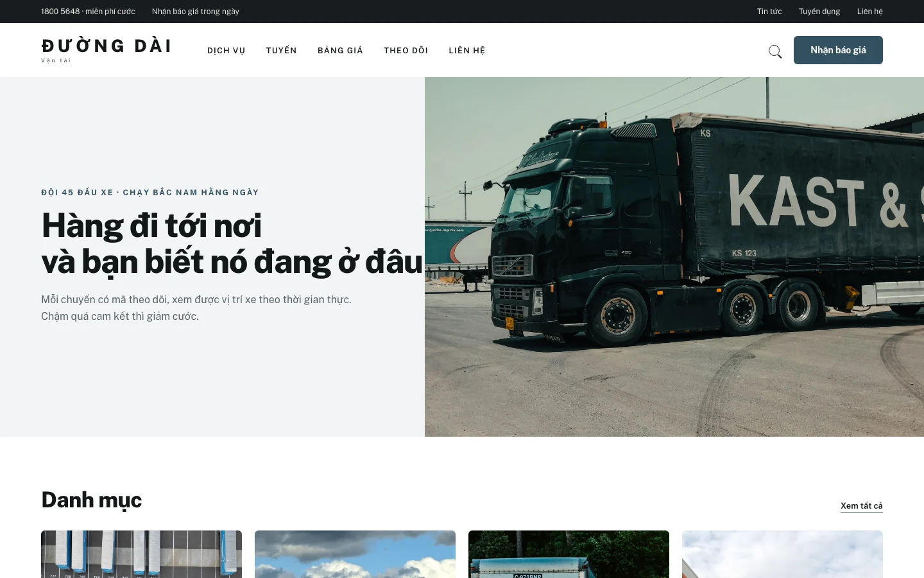Open the second category card with clouds
Screen dimensions: 924x578
pyautogui.click(x=355, y=554)
